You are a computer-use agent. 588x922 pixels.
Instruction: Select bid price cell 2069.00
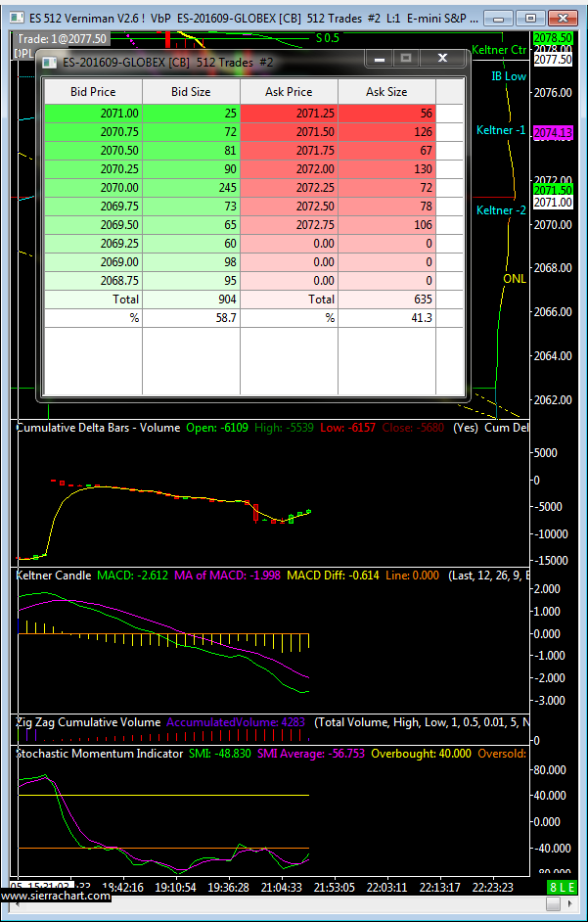coord(94,262)
